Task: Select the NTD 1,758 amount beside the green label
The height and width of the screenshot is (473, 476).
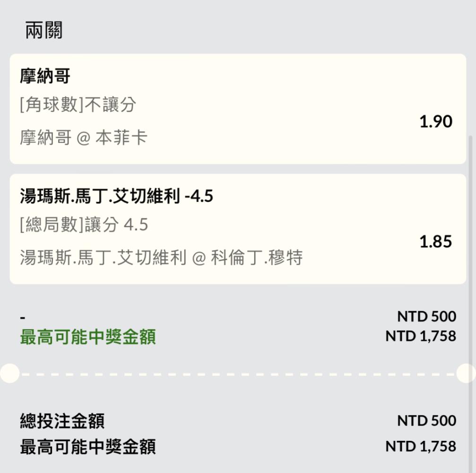Action: click(421, 336)
